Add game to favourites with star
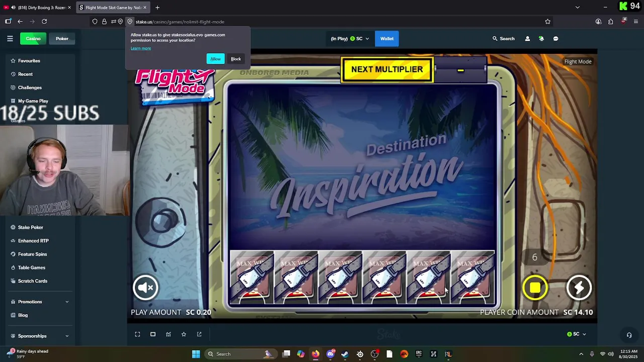The width and height of the screenshot is (644, 362). pyautogui.click(x=184, y=334)
